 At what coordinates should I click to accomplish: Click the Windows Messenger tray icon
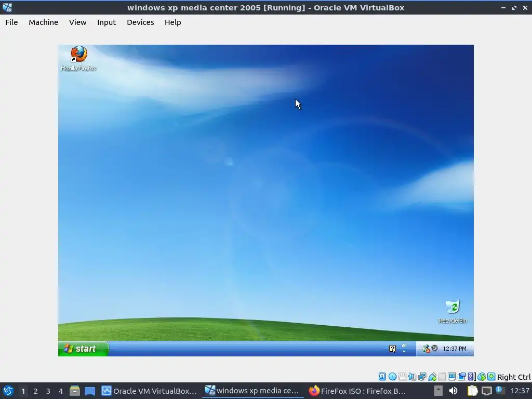(426, 349)
